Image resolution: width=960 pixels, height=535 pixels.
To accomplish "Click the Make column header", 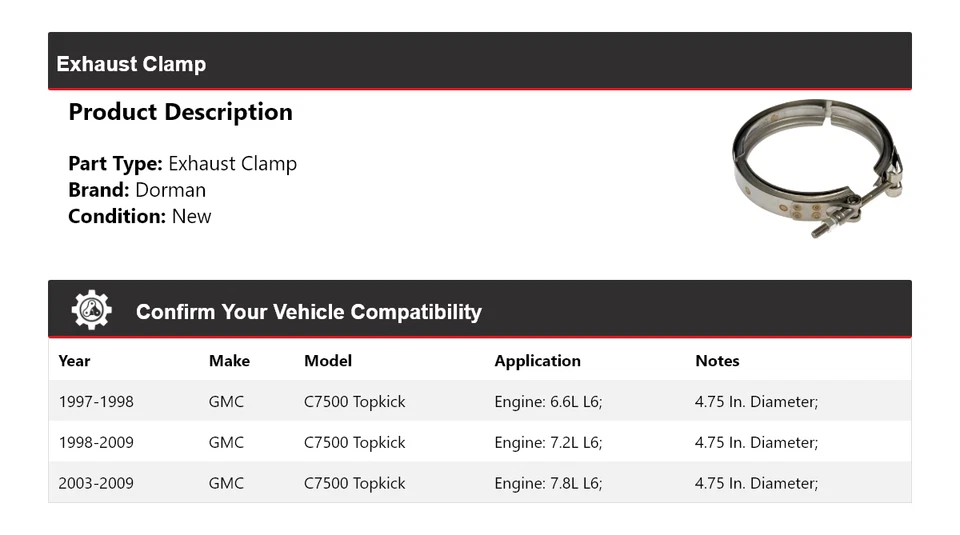I will 229,361.
